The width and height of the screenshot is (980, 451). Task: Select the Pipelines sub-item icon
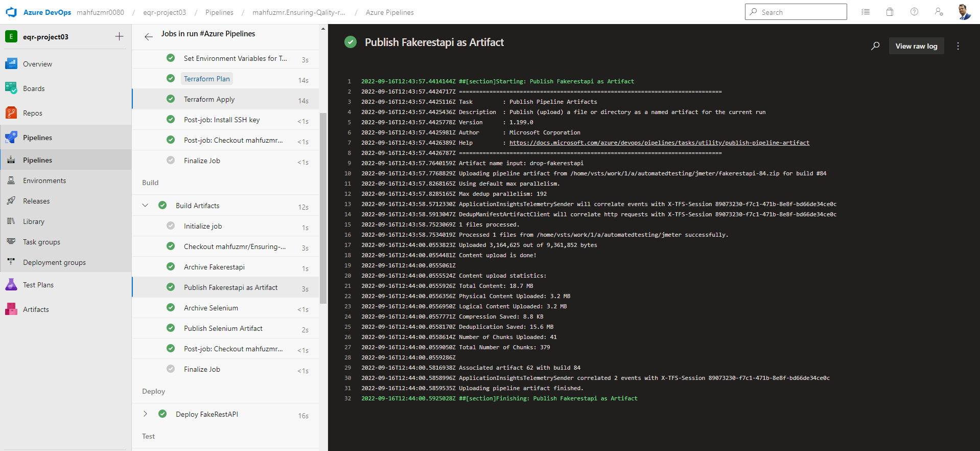[x=11, y=160]
